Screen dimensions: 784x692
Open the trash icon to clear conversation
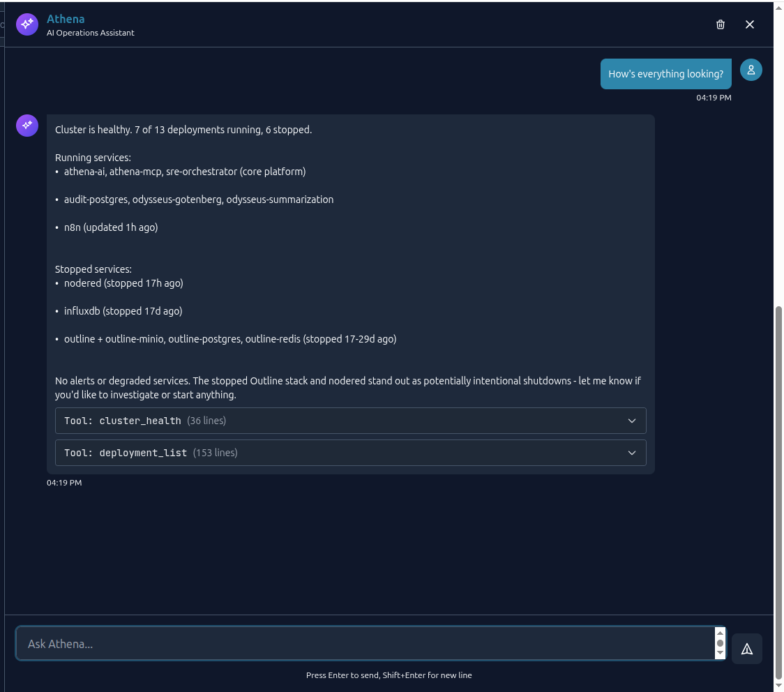[721, 24]
